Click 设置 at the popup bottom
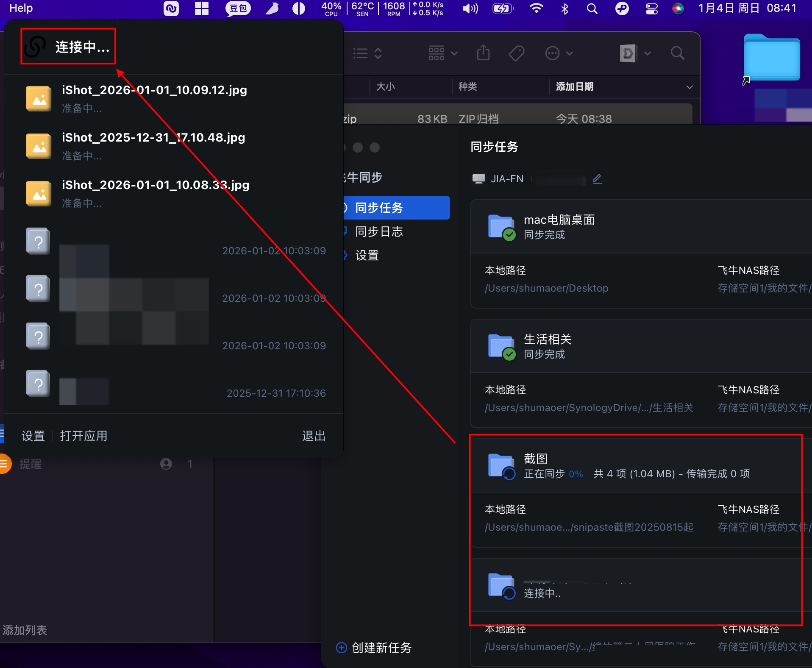The height and width of the screenshot is (668, 812). (x=33, y=436)
